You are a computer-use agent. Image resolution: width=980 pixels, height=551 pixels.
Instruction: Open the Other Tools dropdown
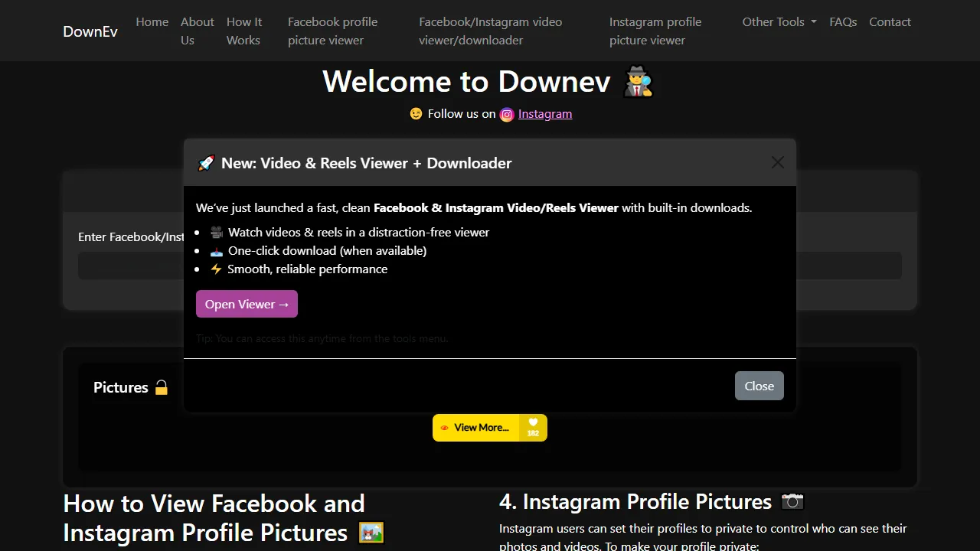(x=779, y=22)
